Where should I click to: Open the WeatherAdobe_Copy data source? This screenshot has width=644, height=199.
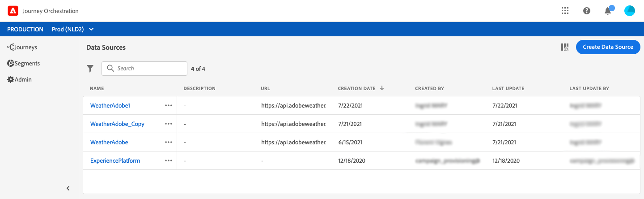(117, 124)
